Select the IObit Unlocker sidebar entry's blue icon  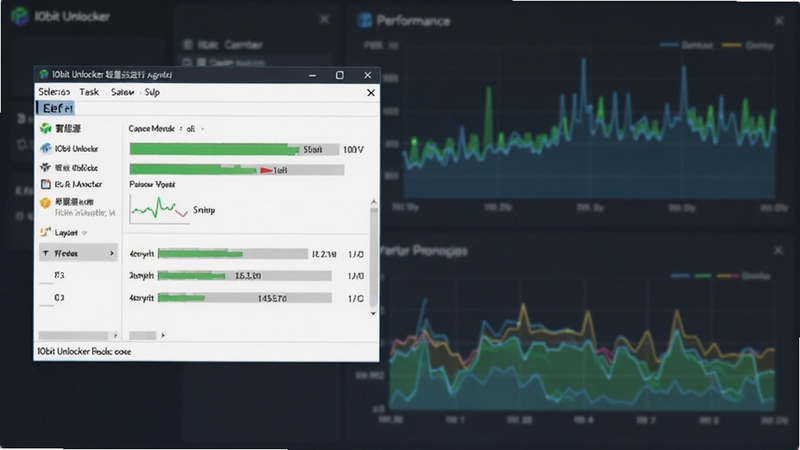click(46, 148)
